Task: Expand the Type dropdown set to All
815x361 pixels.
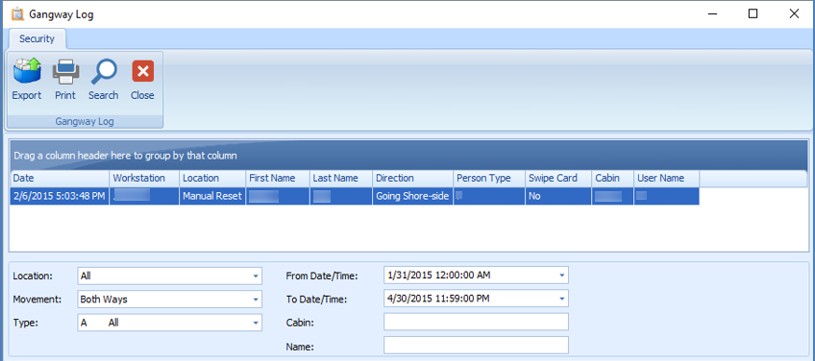Action: click(255, 323)
